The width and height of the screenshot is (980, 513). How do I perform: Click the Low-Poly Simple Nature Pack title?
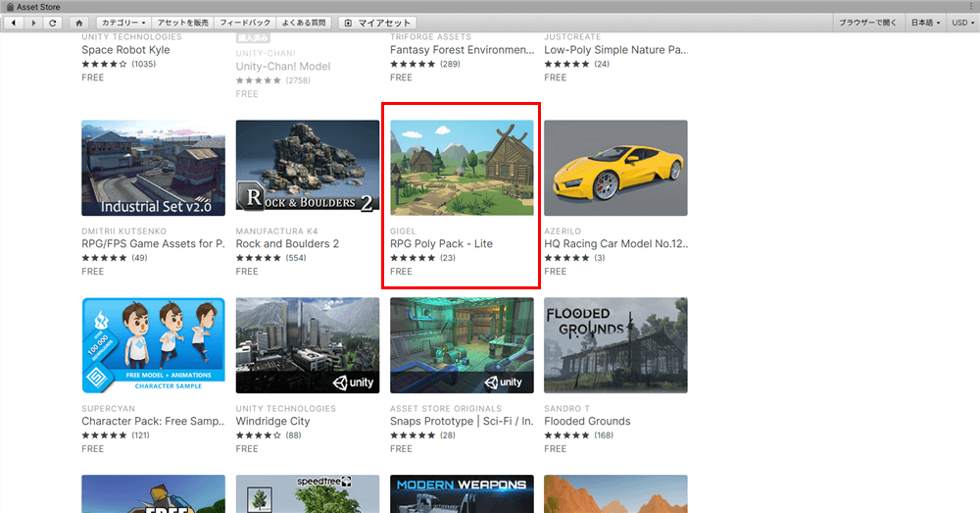[615, 50]
